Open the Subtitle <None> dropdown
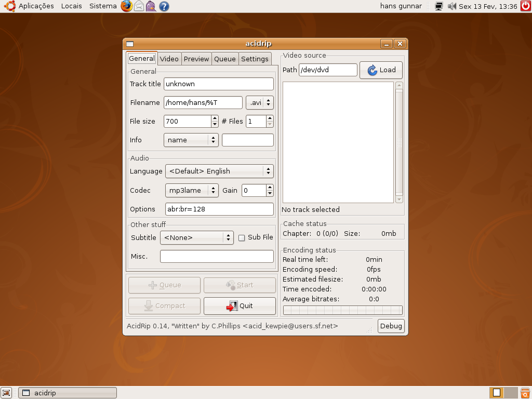The width and height of the screenshot is (532, 399). tap(197, 237)
